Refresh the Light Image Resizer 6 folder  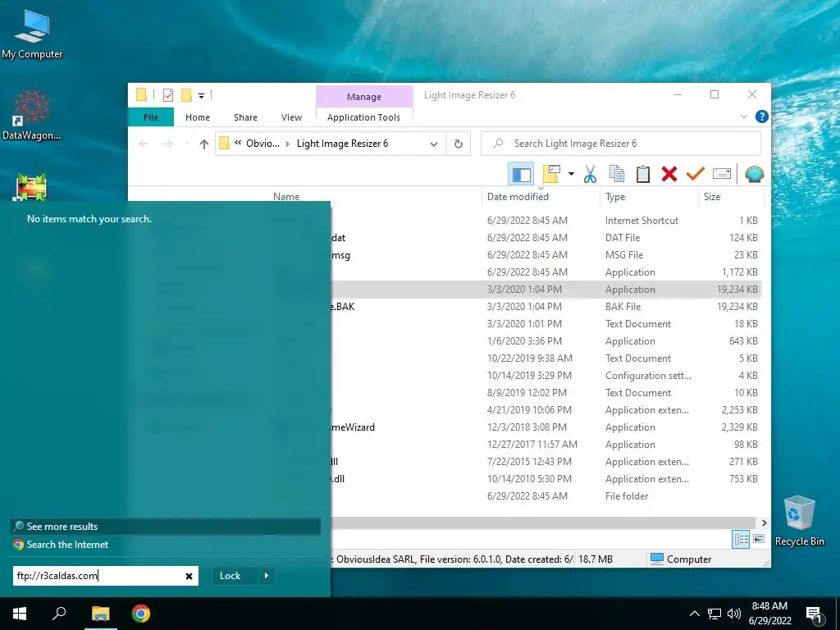tap(458, 144)
